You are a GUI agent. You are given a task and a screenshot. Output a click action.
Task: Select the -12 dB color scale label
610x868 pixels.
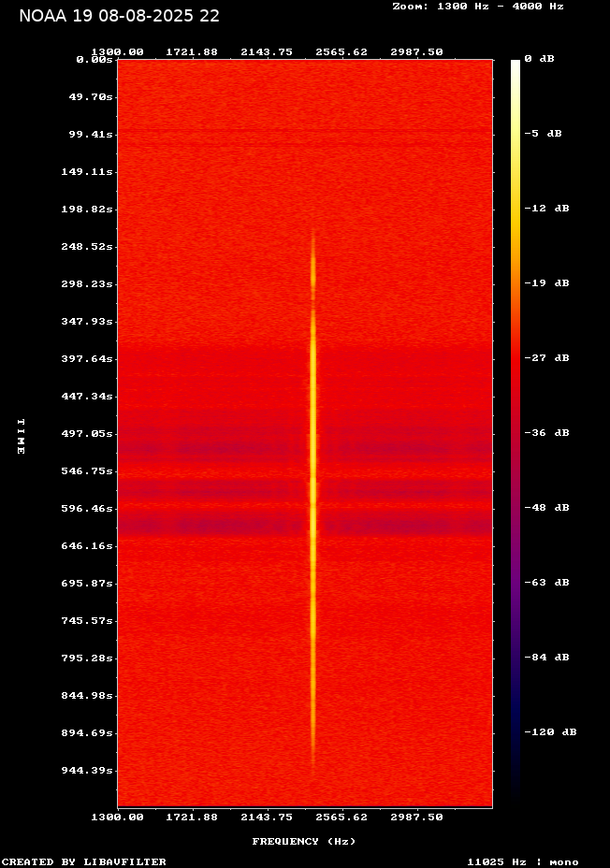pos(546,208)
